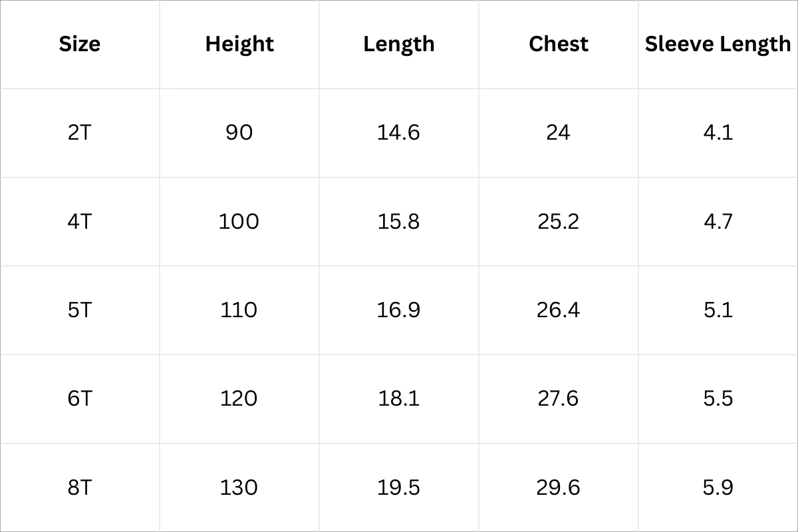The width and height of the screenshot is (798, 532).
Task: Click the Length column header
Action: coord(399,44)
